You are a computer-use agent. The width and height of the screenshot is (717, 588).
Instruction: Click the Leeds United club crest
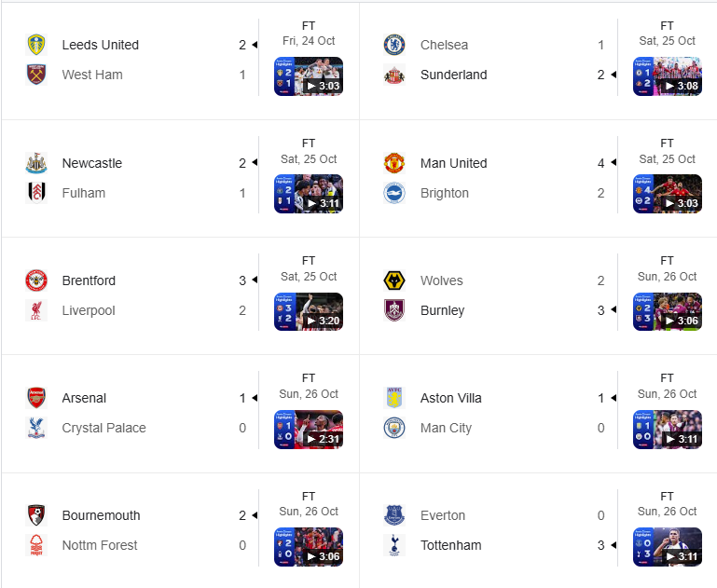coord(36,45)
